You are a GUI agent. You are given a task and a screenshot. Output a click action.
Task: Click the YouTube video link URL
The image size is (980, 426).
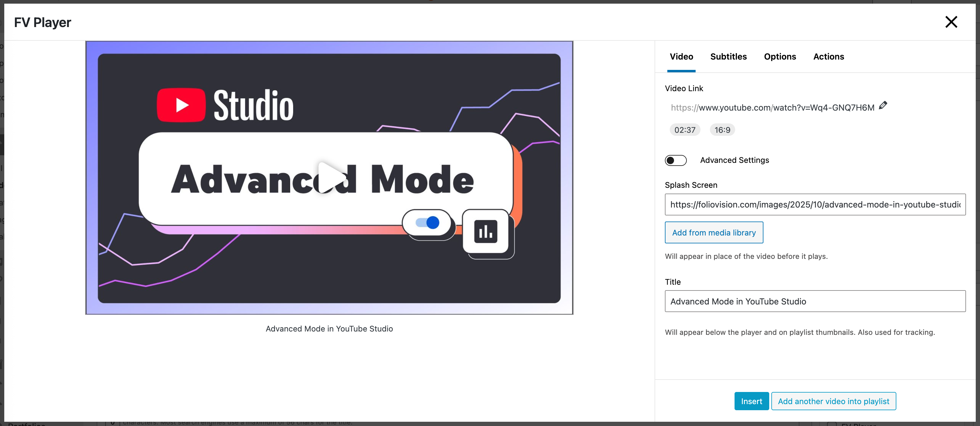coord(772,108)
